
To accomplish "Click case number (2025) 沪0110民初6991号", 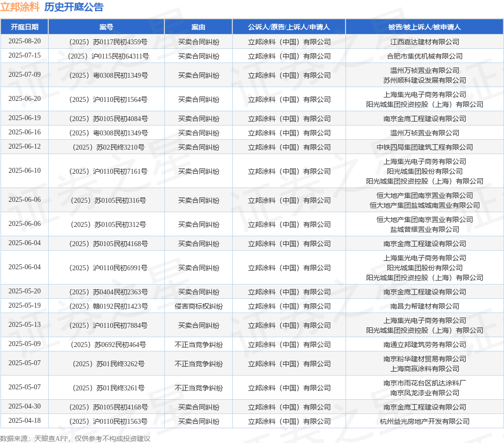I will [108, 268].
